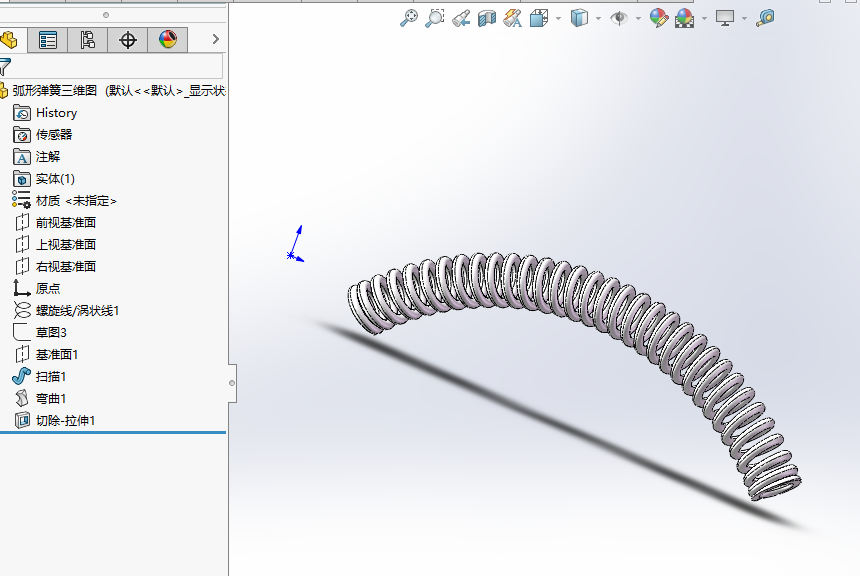This screenshot has height=576, width=860.
Task: Click the magnifier search commands icon
Action: (765, 18)
